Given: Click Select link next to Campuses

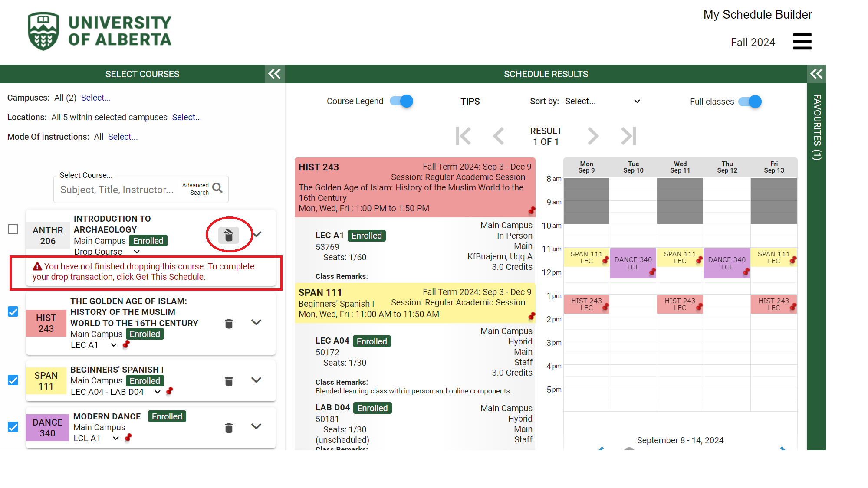Looking at the screenshot, I should pos(95,98).
